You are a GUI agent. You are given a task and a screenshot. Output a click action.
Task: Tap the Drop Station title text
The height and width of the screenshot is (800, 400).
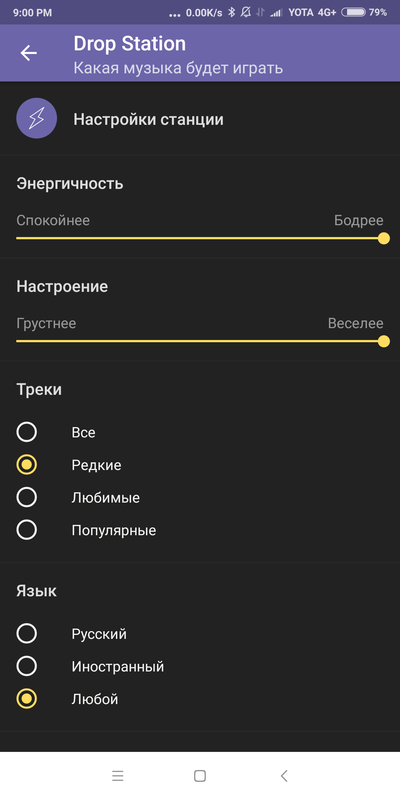click(130, 44)
